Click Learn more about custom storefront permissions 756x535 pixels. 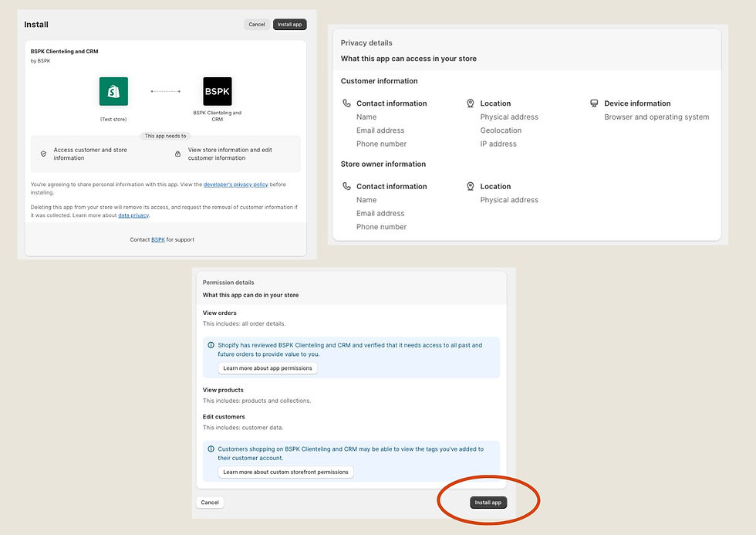click(x=286, y=472)
